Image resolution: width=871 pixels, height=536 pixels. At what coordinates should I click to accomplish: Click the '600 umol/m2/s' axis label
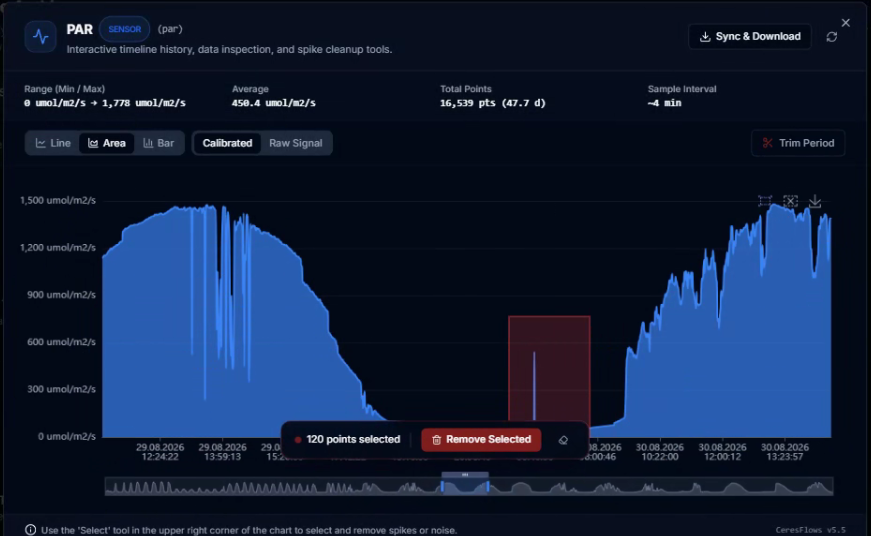(61, 342)
